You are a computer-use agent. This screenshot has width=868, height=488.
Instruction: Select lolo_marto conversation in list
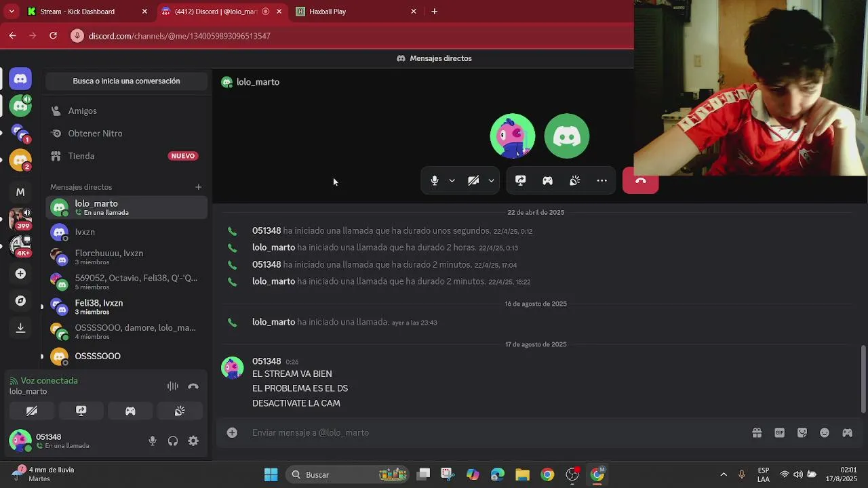point(126,207)
